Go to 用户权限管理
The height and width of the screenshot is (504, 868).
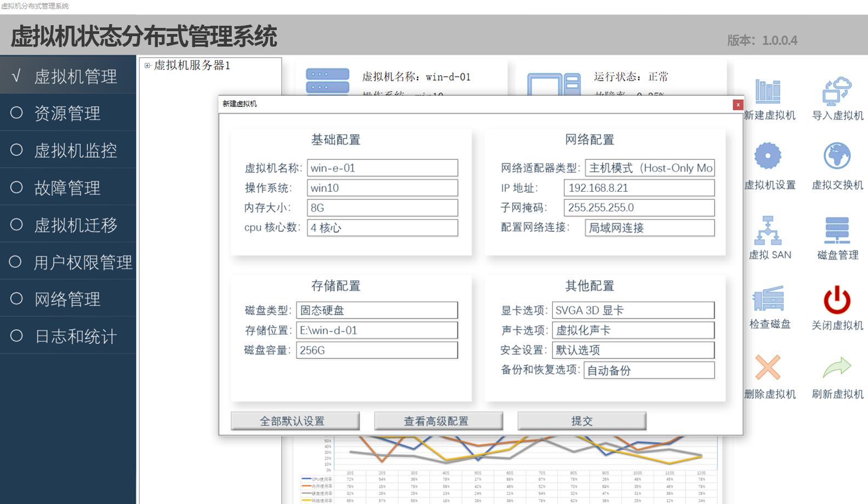[x=68, y=261]
